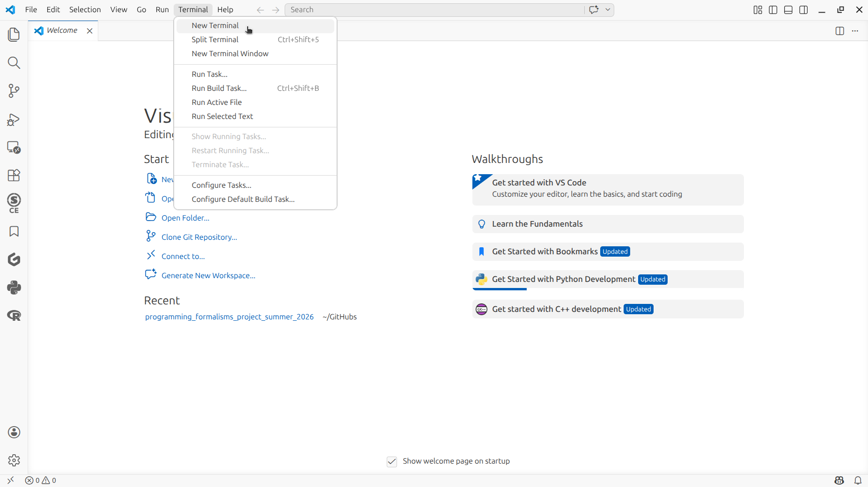Open editor More Actions ellipsis
This screenshot has width=868, height=487.
tap(855, 31)
